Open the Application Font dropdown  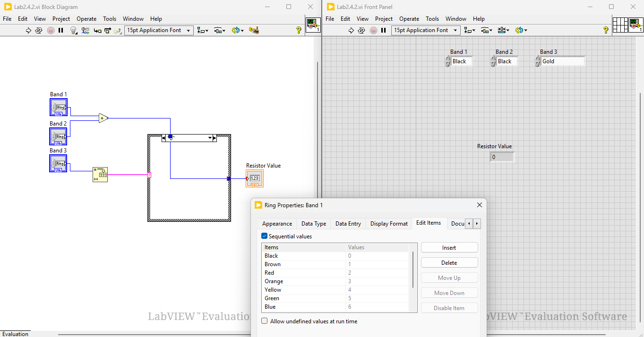click(188, 30)
